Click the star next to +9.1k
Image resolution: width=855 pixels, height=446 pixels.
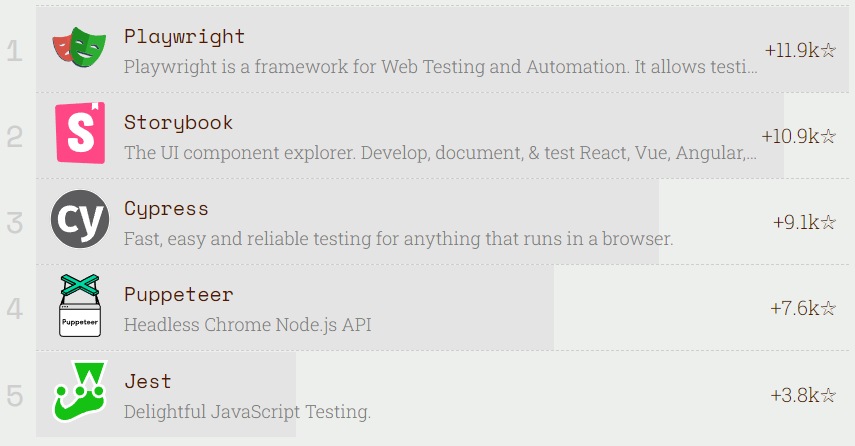click(828, 222)
